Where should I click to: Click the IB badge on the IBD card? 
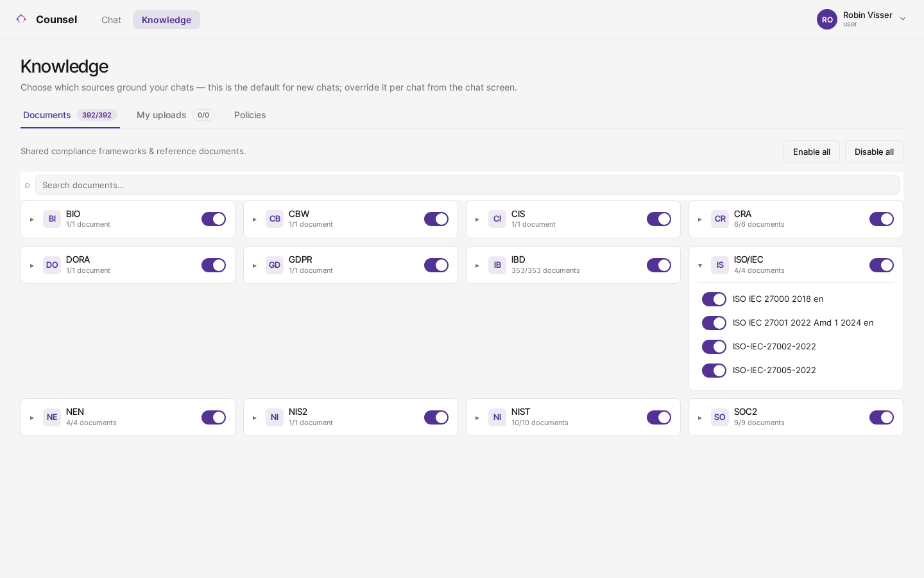pos(497,265)
